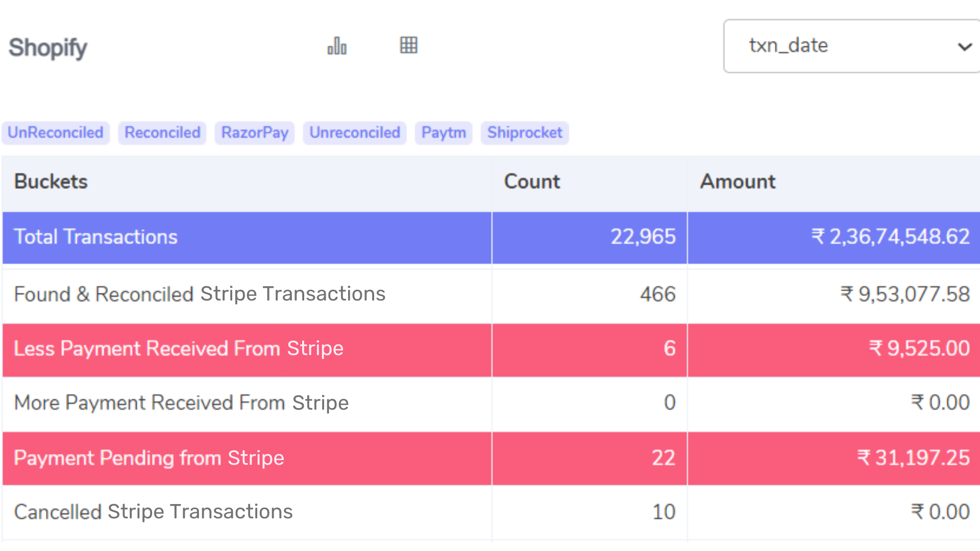Click the Shopify heading
Viewport: 980px width, 551px height.
(x=47, y=47)
